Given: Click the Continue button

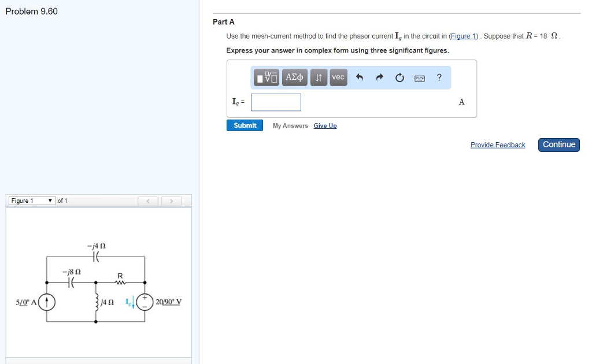Looking at the screenshot, I should tap(558, 145).
